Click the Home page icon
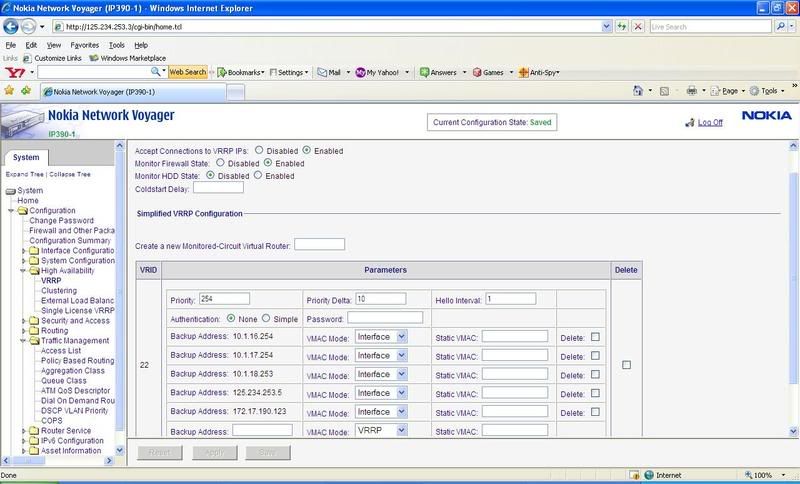Image resolution: width=800 pixels, height=484 pixels. pyautogui.click(x=638, y=91)
